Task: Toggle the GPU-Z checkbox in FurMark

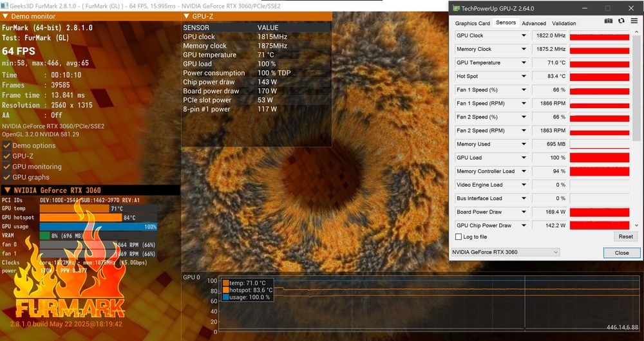Action: click(6, 156)
